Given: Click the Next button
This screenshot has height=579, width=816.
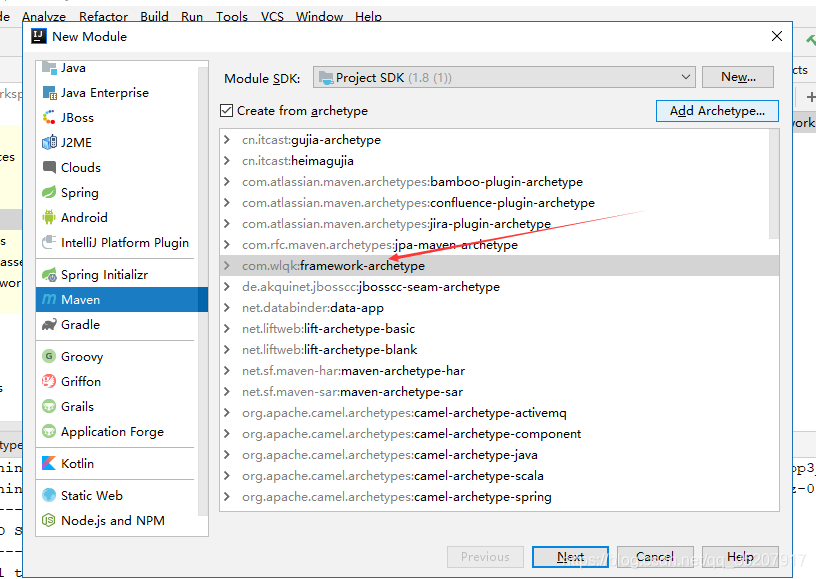Looking at the screenshot, I should tap(570, 557).
